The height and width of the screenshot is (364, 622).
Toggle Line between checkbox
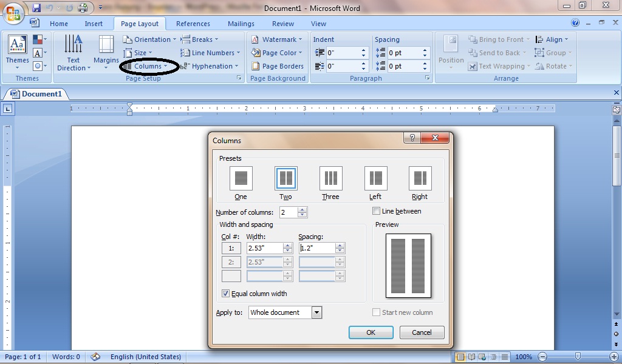[x=376, y=211]
